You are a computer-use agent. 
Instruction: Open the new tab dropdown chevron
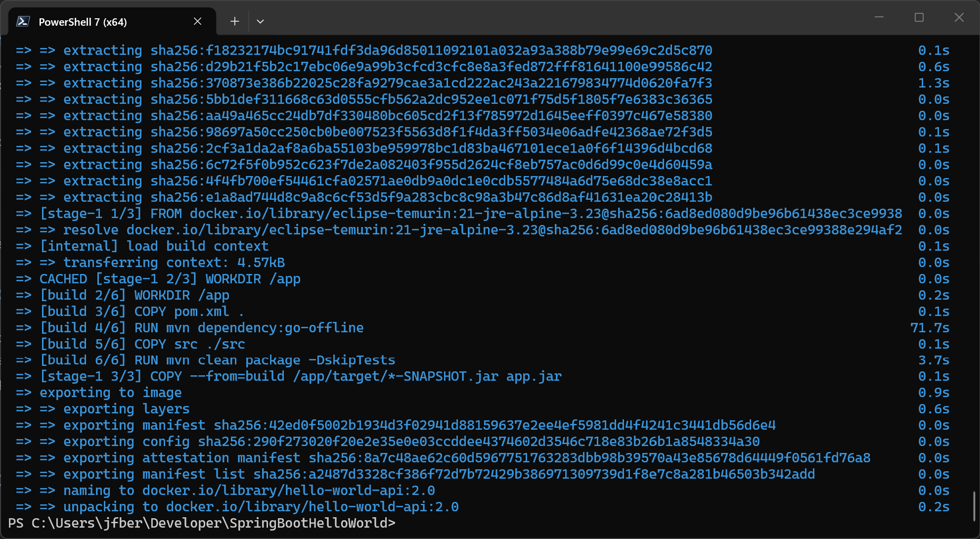tap(261, 21)
